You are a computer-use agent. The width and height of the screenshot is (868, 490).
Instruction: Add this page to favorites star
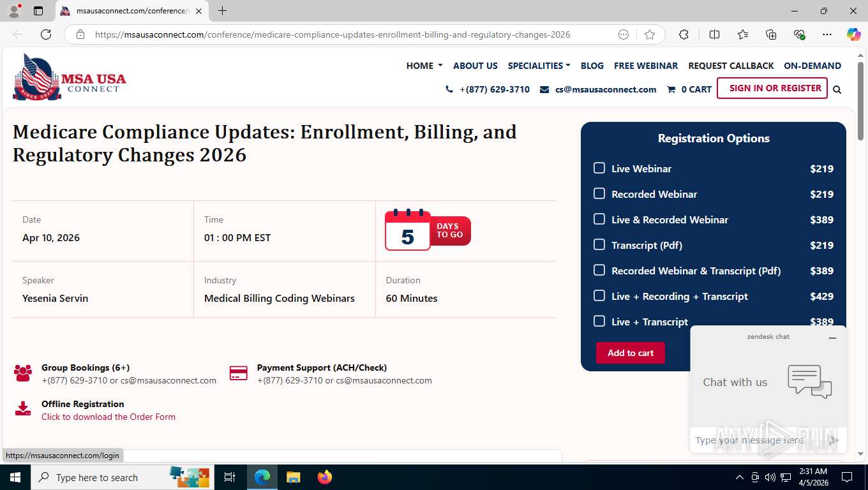[x=649, y=34]
